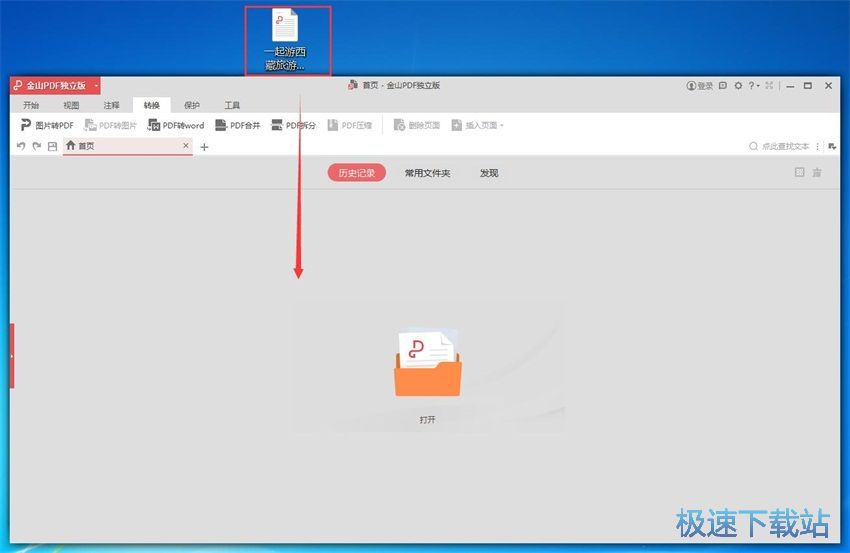The width and height of the screenshot is (850, 553).
Task: Open the PDF转word converter
Action: 176,125
